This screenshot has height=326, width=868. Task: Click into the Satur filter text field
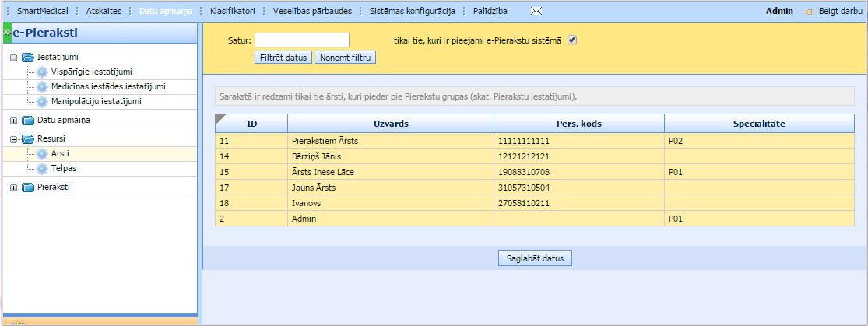pos(302,40)
